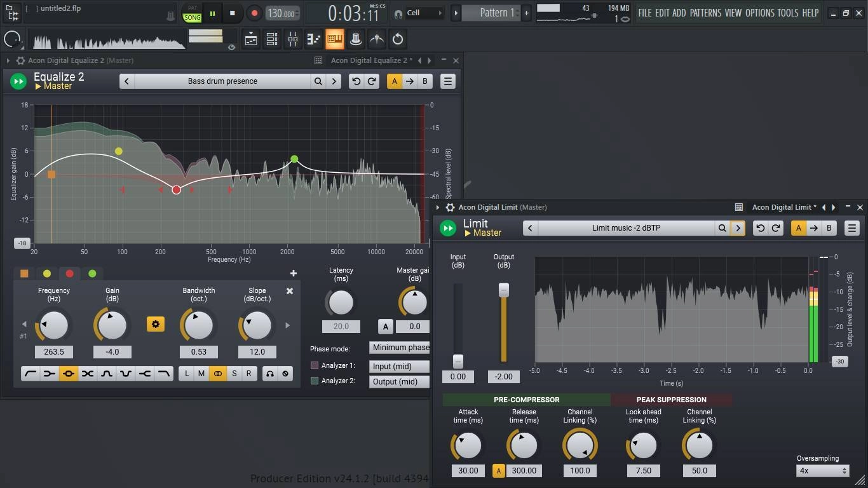Screen dimensions: 868x488
Task: Redo in the Limit plugin
Action: 776,228
